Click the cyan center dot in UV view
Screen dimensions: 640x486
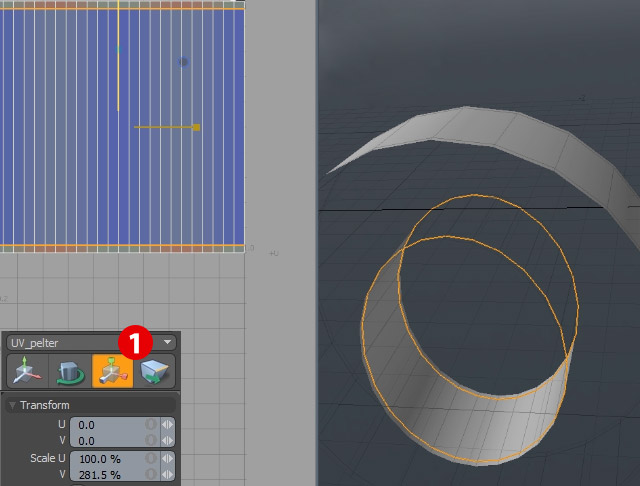pyautogui.click(x=118, y=50)
